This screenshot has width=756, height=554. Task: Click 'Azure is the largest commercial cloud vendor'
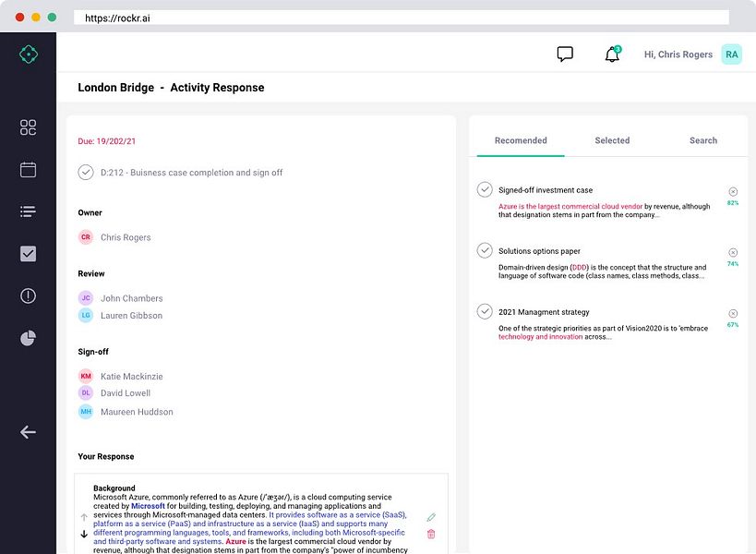(x=570, y=206)
